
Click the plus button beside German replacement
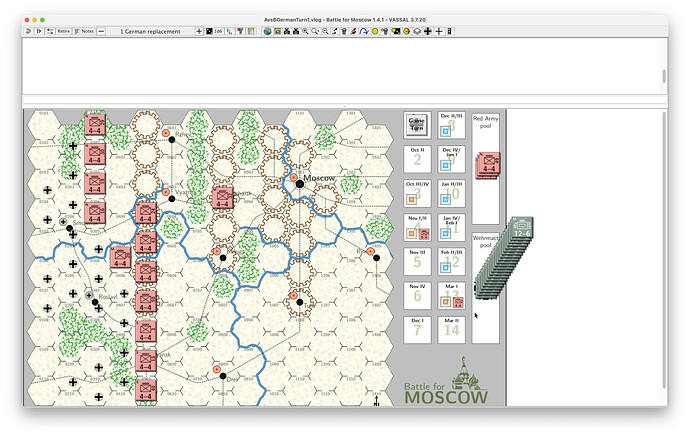pyautogui.click(x=198, y=31)
